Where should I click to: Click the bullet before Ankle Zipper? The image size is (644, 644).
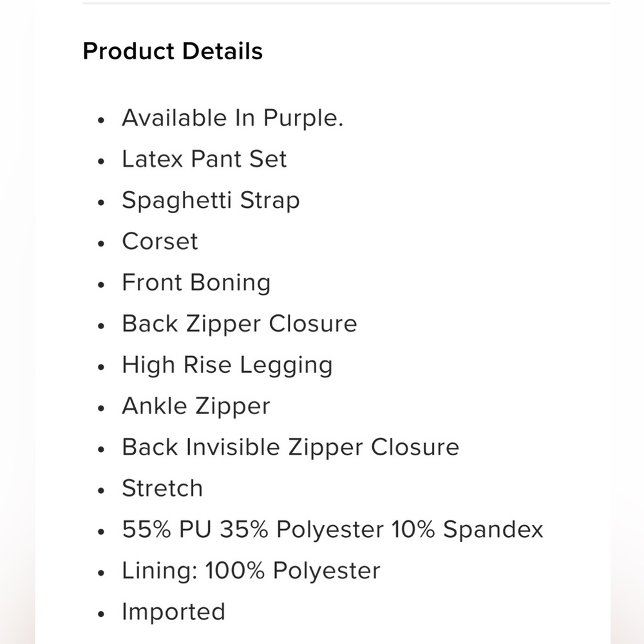[100, 408]
